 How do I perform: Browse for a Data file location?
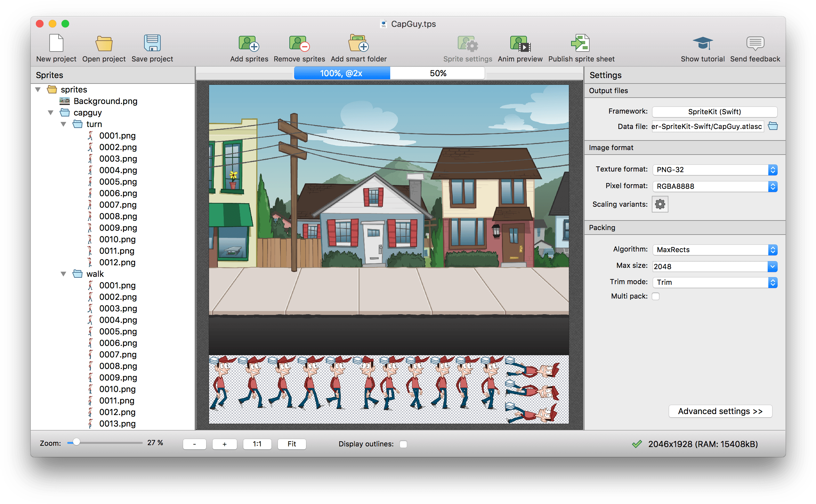click(773, 126)
